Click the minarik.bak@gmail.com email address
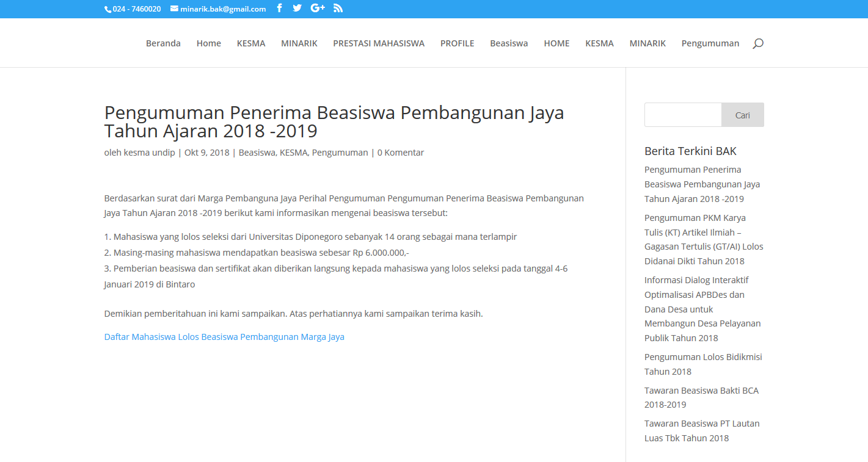868x462 pixels. pyautogui.click(x=222, y=9)
